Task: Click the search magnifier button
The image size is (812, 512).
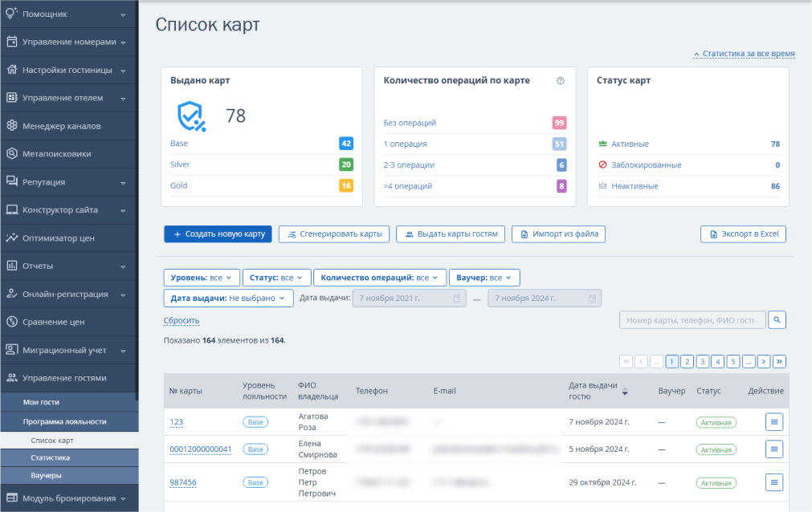Action: coord(777,320)
